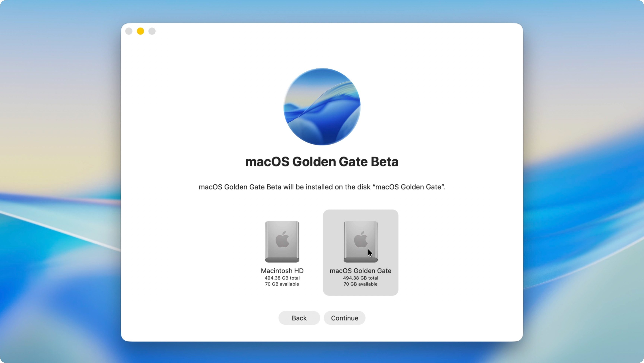Click "494.38 GB total" under Macintosh HD
Image resolution: width=644 pixels, height=363 pixels.
[x=282, y=278]
